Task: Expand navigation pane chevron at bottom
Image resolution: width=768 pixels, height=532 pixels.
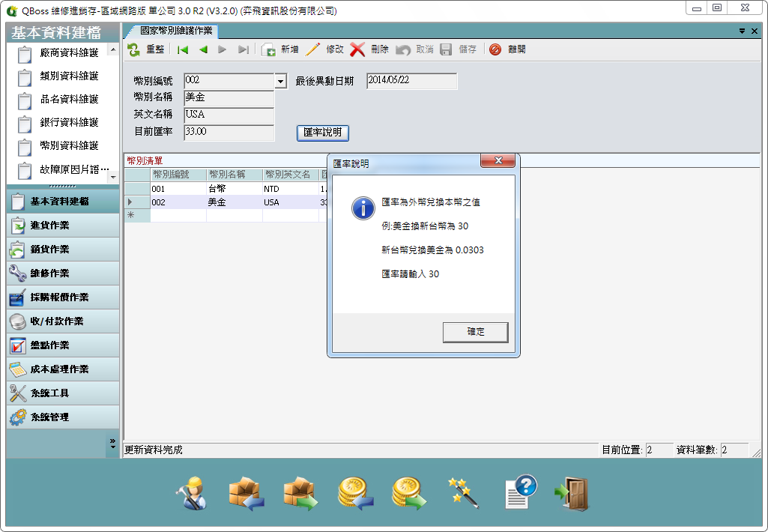Action: (112, 444)
